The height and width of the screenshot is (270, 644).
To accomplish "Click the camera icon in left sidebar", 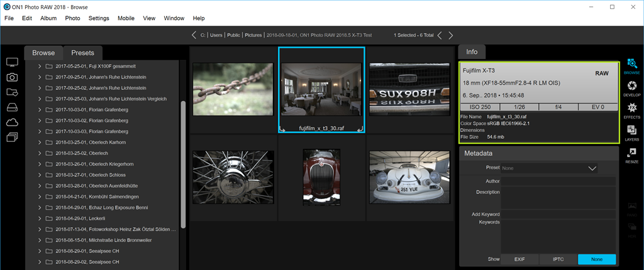I will click(12, 77).
